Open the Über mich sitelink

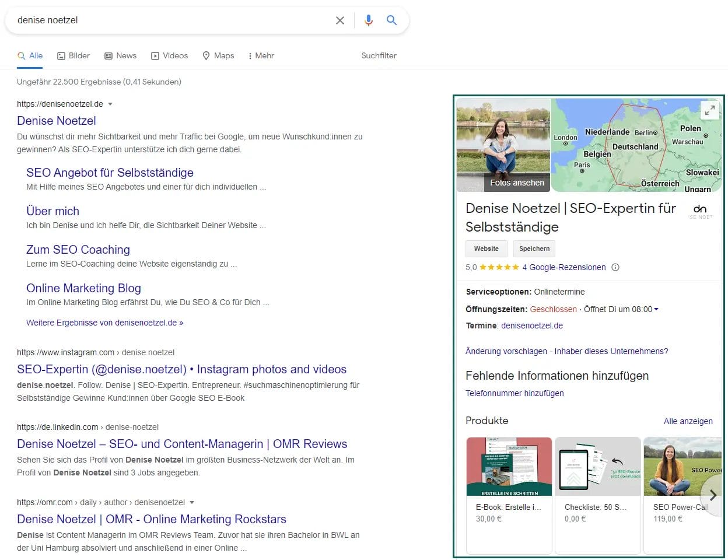[x=52, y=211]
